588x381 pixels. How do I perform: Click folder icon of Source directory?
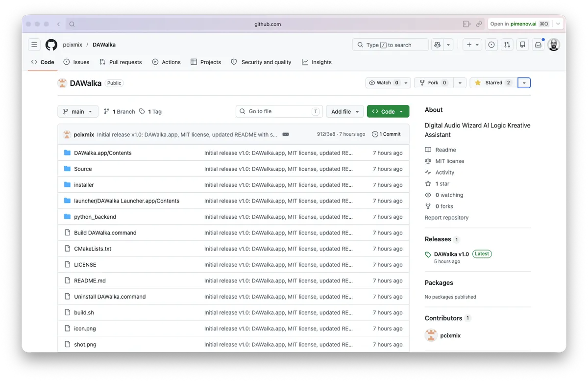click(67, 169)
